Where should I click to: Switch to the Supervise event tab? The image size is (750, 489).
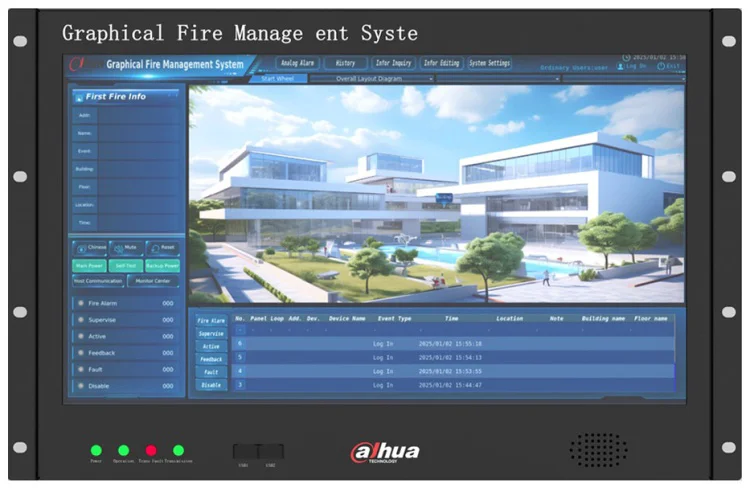point(211,333)
